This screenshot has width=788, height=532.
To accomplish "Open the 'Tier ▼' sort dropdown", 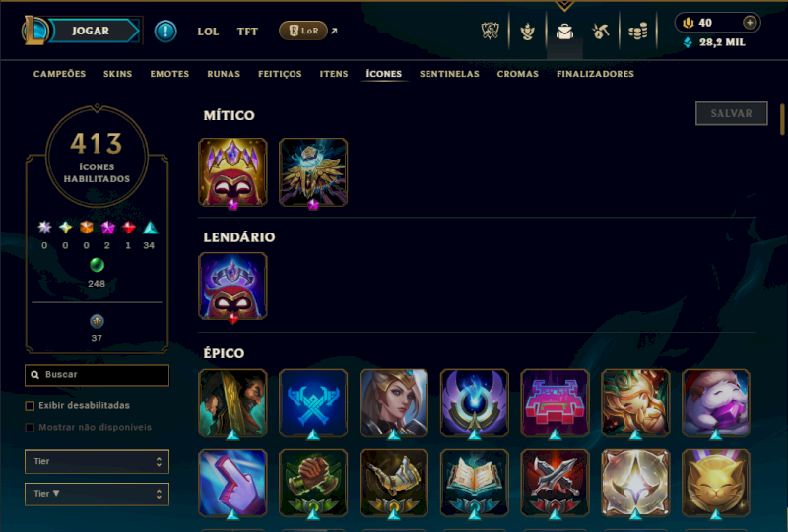I will click(97, 494).
